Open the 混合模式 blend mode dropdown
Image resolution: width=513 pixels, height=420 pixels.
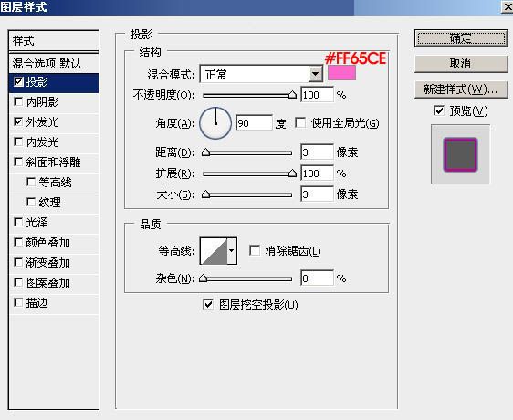(261, 74)
